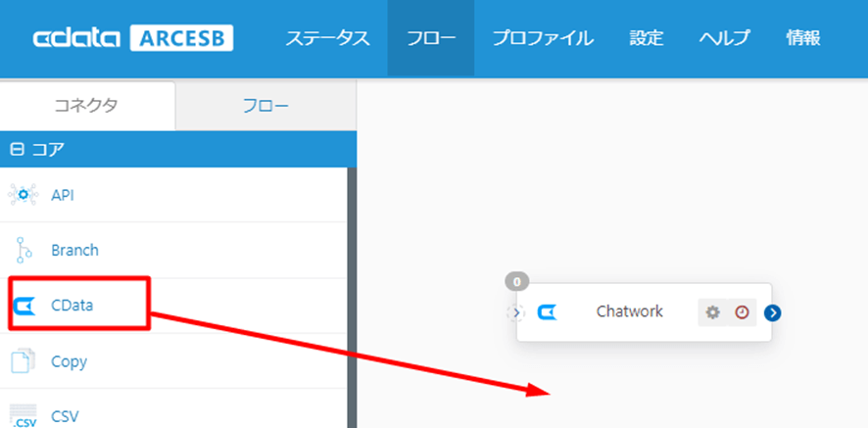Go to 設定 in the top bar

click(646, 38)
